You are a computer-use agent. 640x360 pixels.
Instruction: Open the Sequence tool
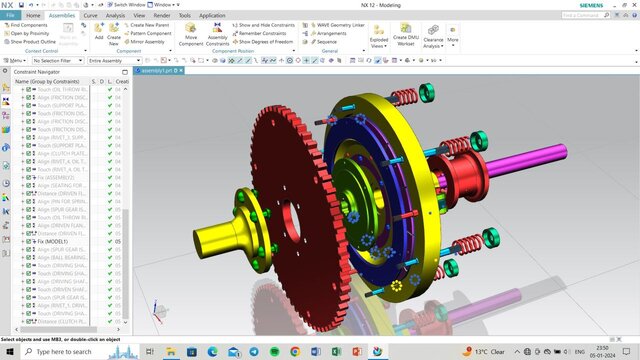tap(324, 42)
